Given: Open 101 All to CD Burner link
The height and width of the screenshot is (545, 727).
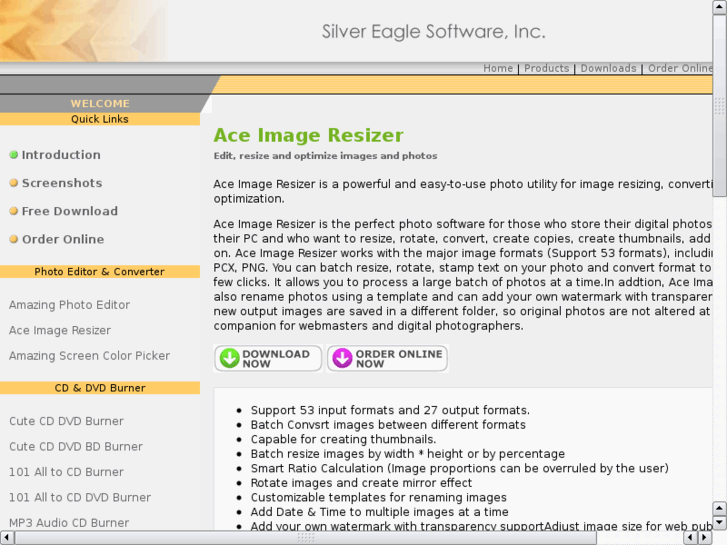Looking at the screenshot, I should pos(66,472).
